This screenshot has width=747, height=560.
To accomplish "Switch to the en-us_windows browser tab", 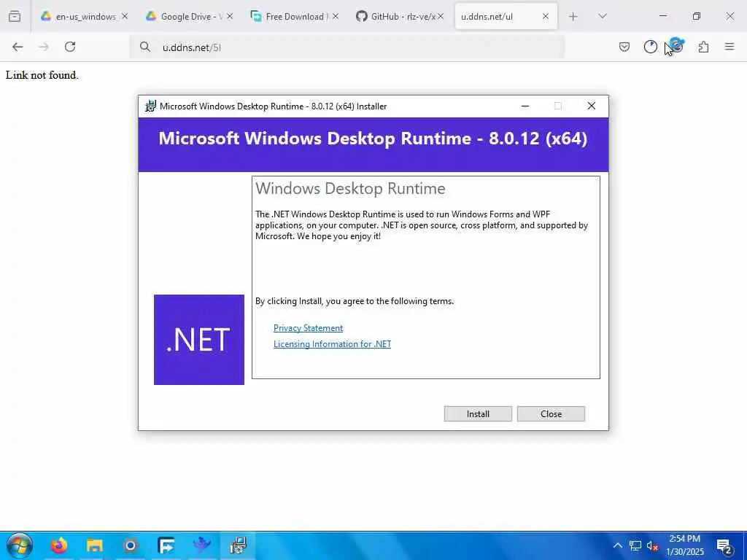I will (79, 16).
